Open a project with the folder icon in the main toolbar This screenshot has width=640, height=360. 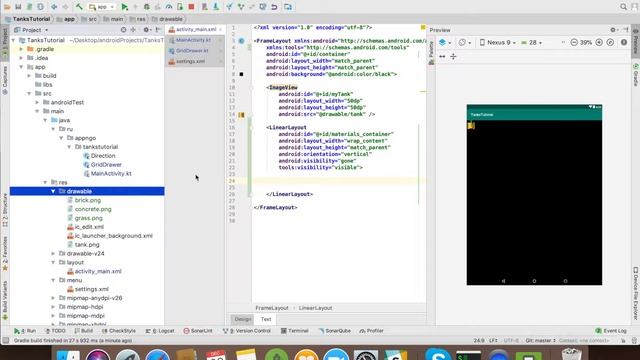pyautogui.click(x=7, y=7)
